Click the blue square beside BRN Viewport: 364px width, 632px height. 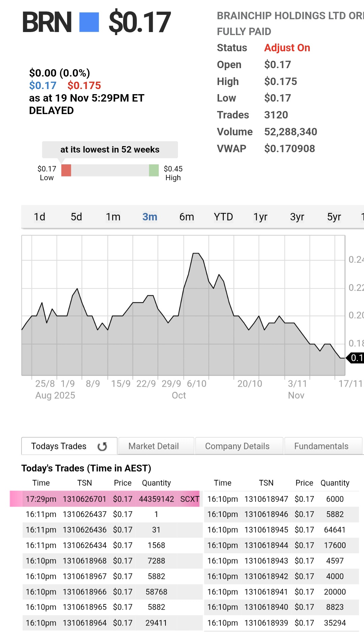tap(89, 22)
